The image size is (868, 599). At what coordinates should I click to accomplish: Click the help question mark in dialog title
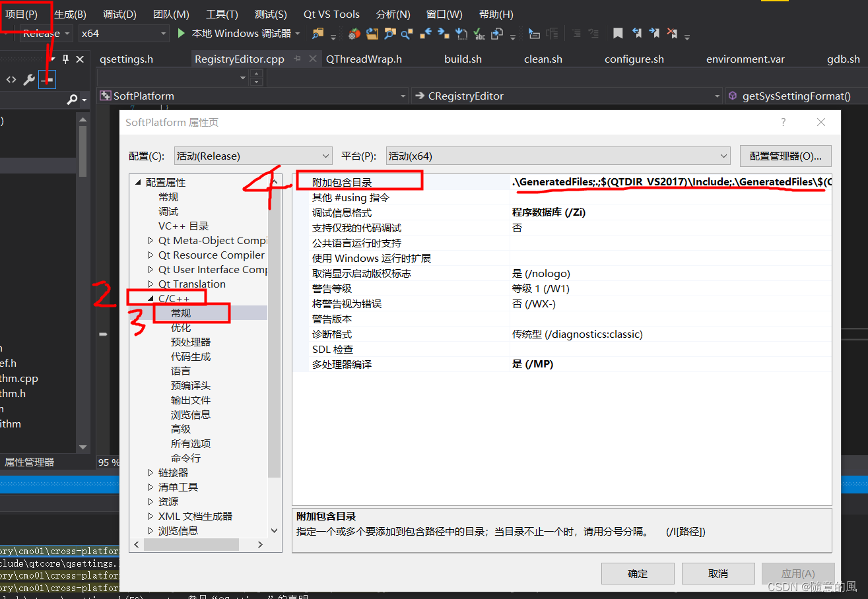(784, 122)
